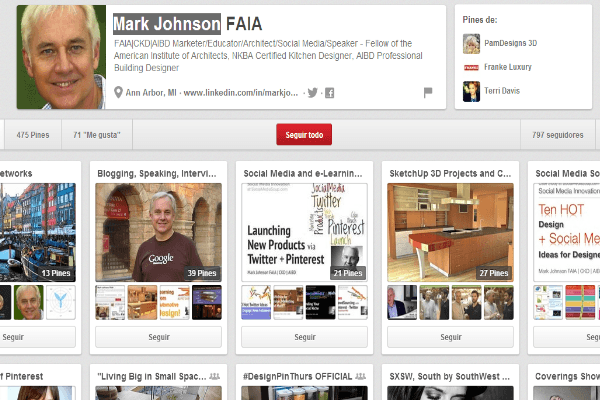Open the Blogging, Speaking, Intervi... board title
This screenshot has height=400, width=600.
coord(157,173)
